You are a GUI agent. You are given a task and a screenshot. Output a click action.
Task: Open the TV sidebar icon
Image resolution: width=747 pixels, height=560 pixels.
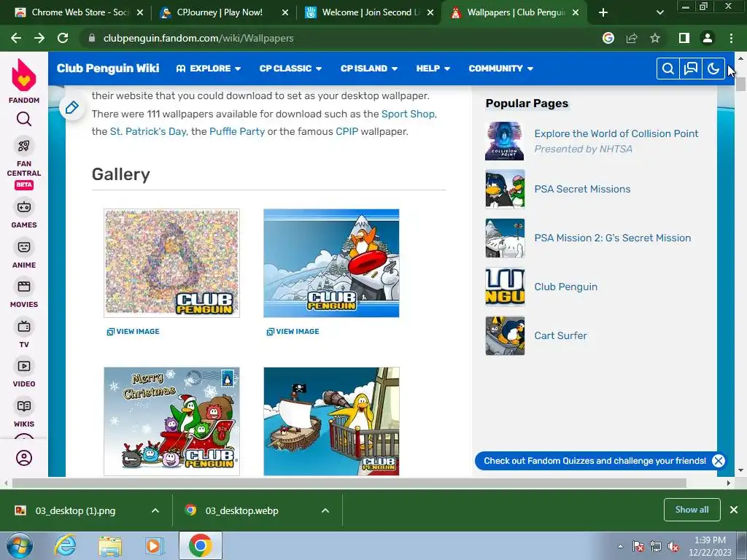click(24, 327)
